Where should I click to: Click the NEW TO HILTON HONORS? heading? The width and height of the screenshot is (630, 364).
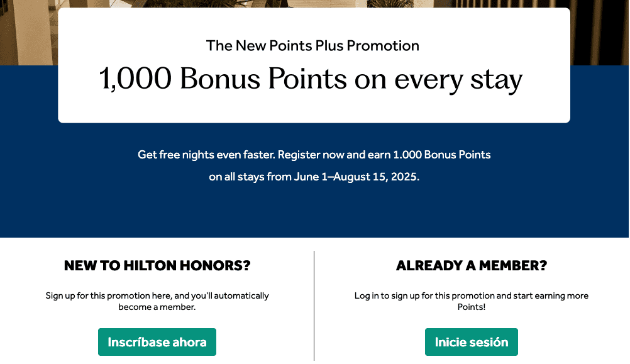coord(157,266)
